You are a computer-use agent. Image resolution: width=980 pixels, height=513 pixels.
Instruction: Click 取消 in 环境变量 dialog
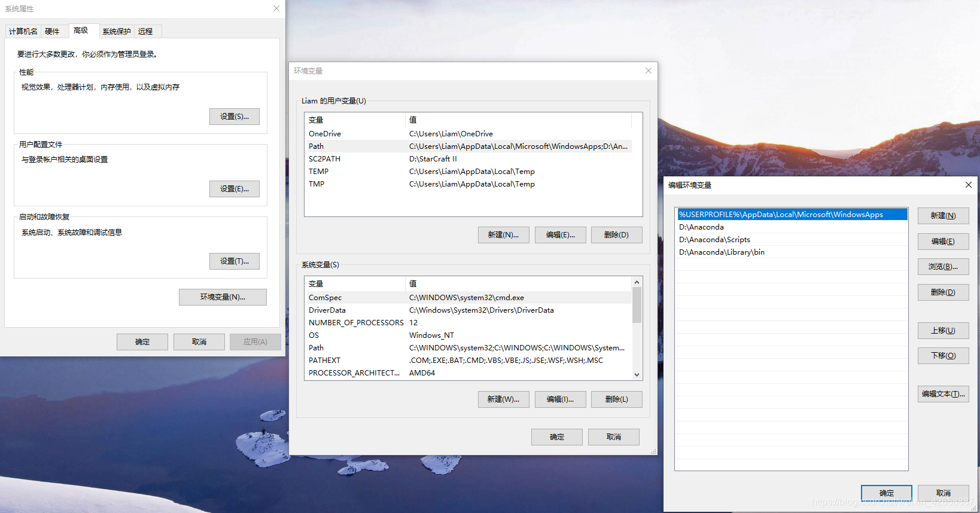(614, 437)
